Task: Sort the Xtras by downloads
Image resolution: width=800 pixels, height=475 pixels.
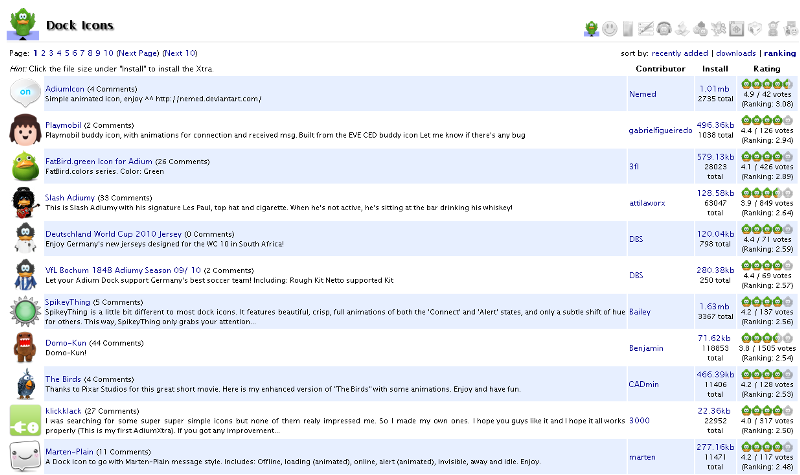Action: point(735,53)
